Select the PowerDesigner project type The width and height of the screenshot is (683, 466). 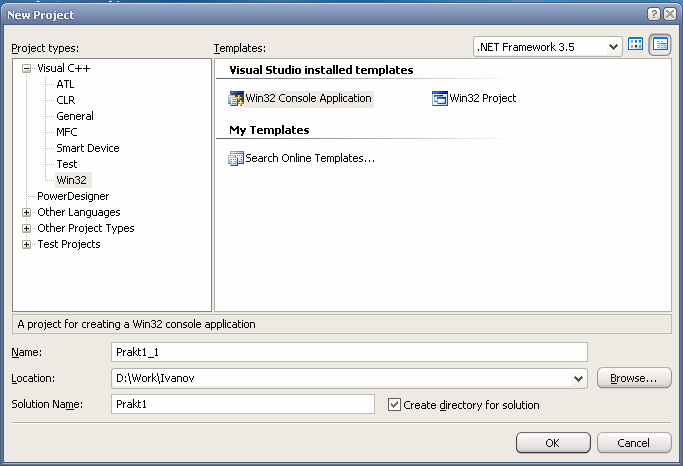click(x=73, y=196)
